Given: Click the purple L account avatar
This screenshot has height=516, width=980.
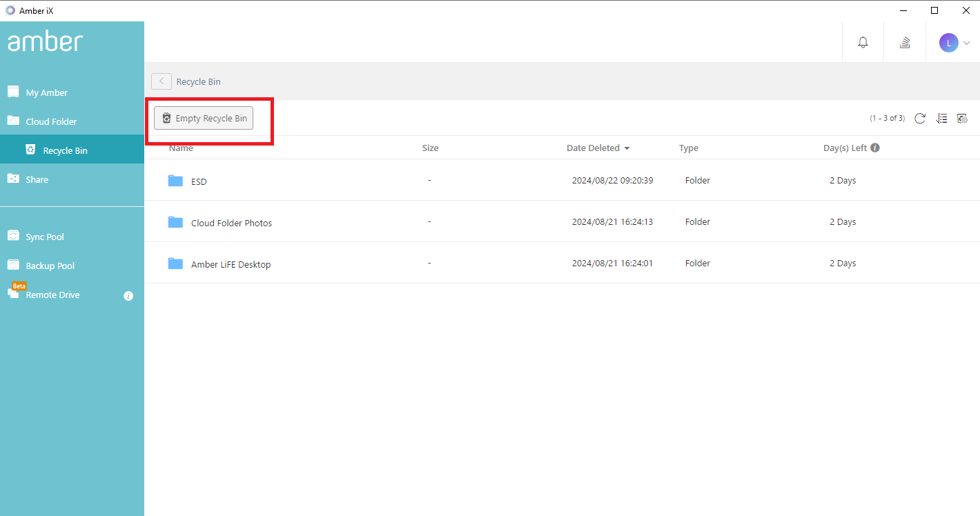Looking at the screenshot, I should click(x=949, y=43).
